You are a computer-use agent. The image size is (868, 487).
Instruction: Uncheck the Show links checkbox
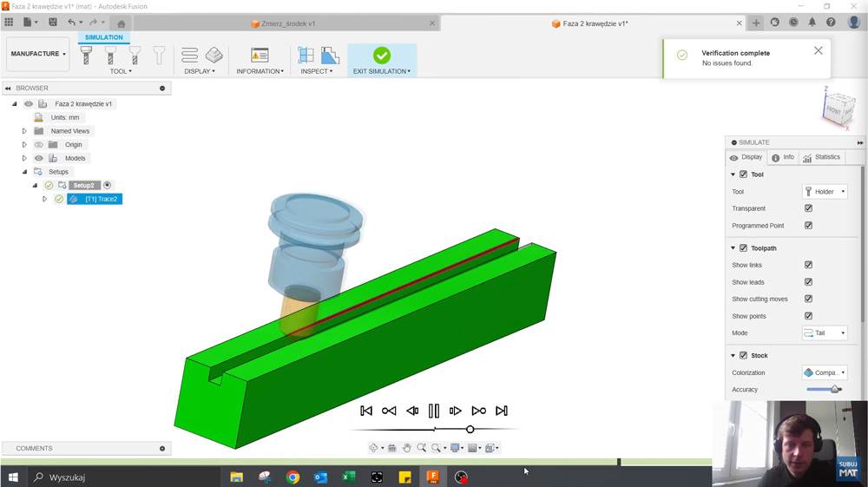tap(808, 265)
